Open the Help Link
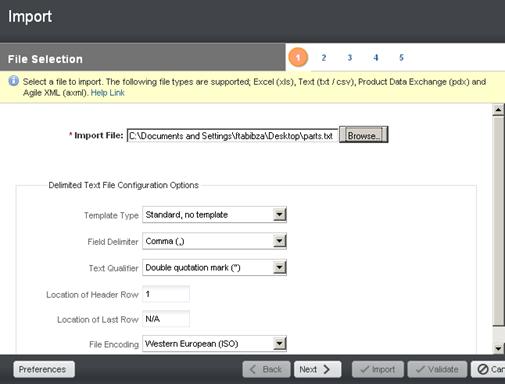Screen dimensions: 505x384 [x=107, y=93]
